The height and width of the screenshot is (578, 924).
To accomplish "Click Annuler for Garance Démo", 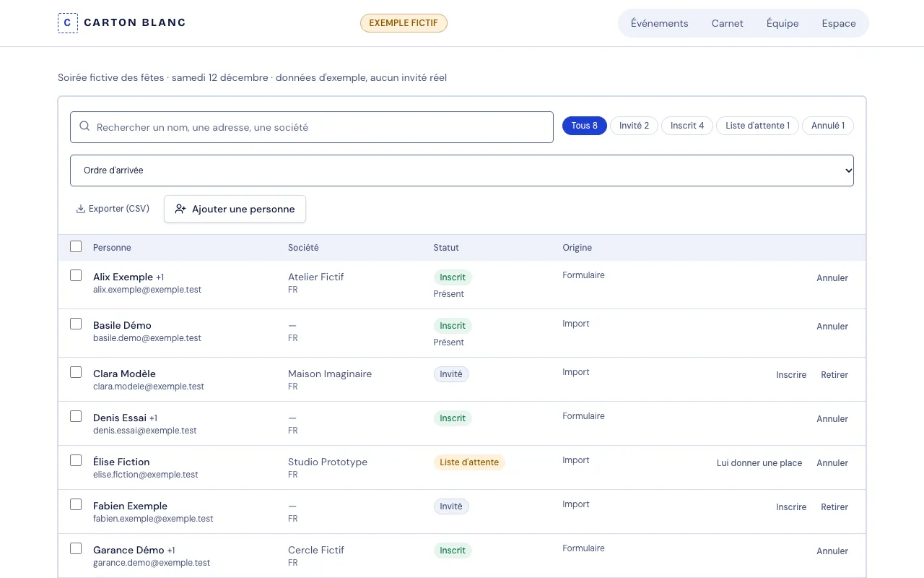I will coord(832,551).
